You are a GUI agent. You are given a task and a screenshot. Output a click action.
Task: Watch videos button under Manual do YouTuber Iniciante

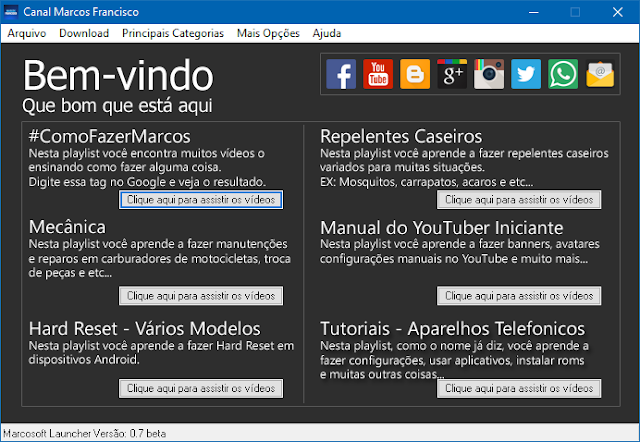(x=519, y=296)
